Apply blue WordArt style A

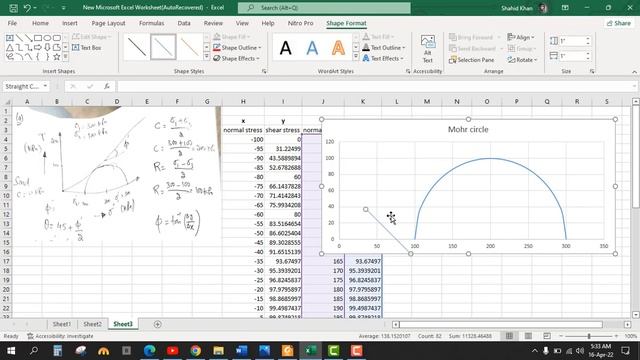[x=312, y=48]
